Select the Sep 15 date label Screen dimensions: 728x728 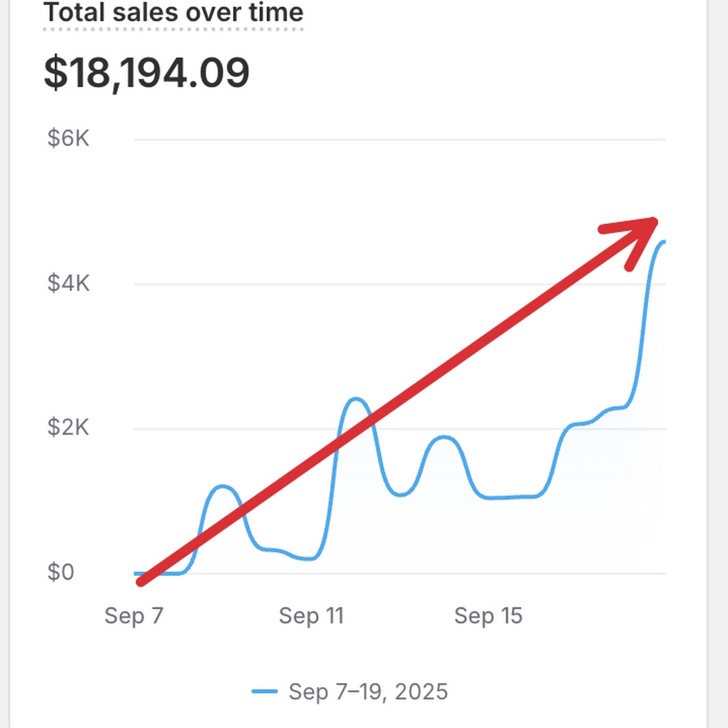pyautogui.click(x=488, y=616)
